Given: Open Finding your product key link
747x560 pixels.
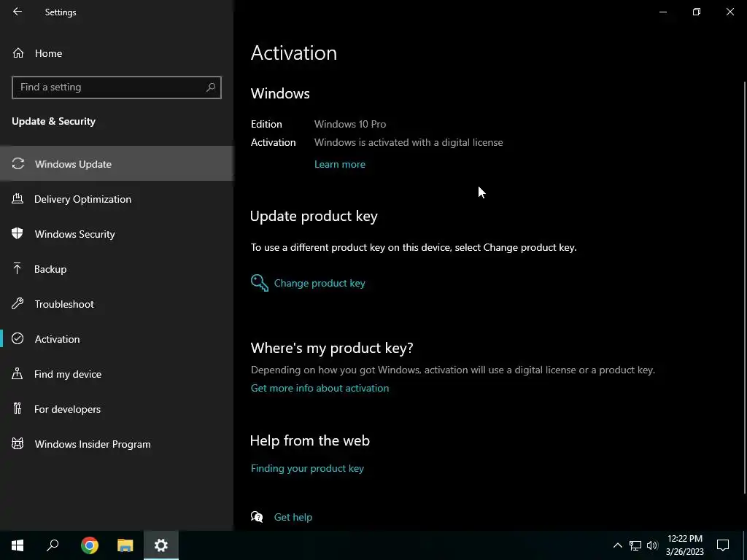Looking at the screenshot, I should click(x=307, y=468).
